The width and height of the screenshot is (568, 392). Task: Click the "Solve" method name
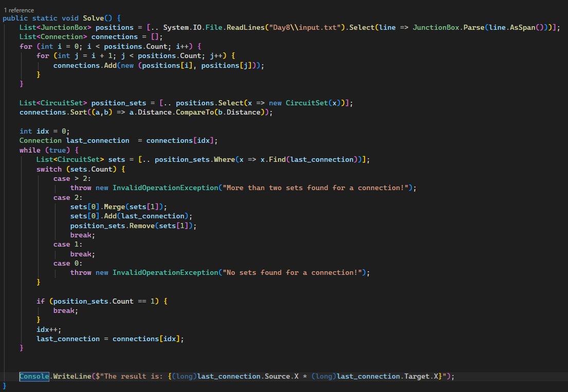[x=93, y=18]
